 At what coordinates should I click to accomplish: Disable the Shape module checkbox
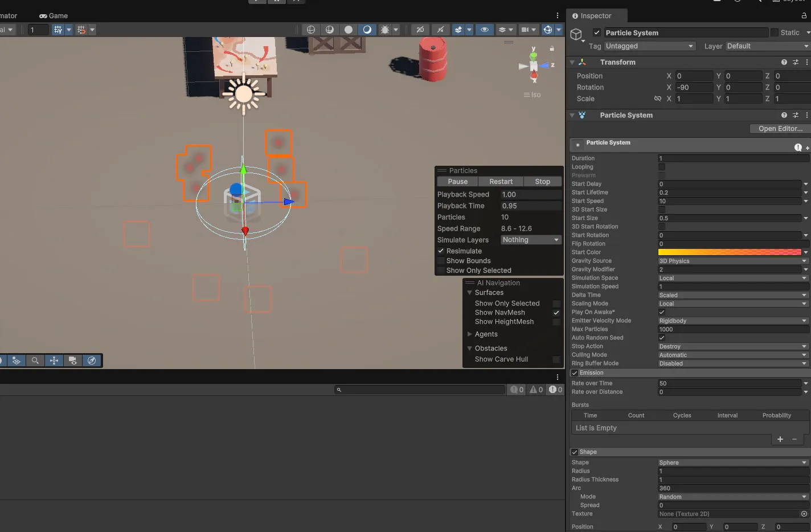575,452
